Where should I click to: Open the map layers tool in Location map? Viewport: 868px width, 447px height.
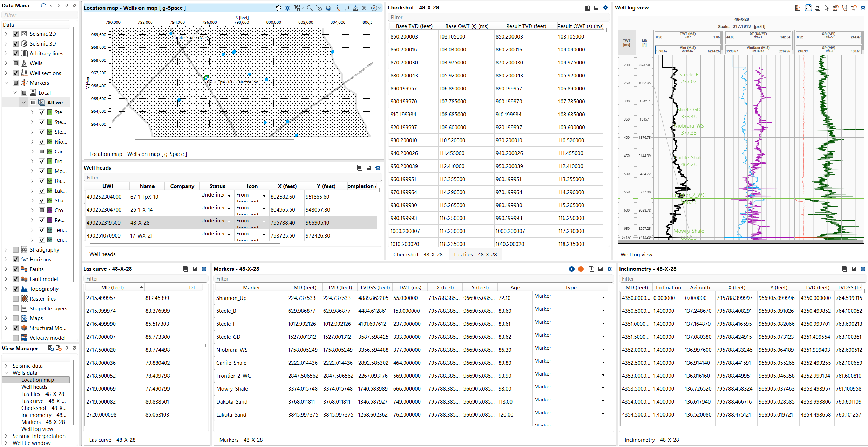[x=328, y=8]
